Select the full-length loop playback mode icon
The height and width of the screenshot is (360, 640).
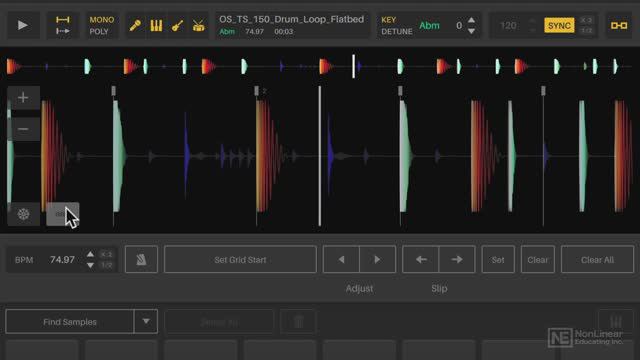(62, 20)
